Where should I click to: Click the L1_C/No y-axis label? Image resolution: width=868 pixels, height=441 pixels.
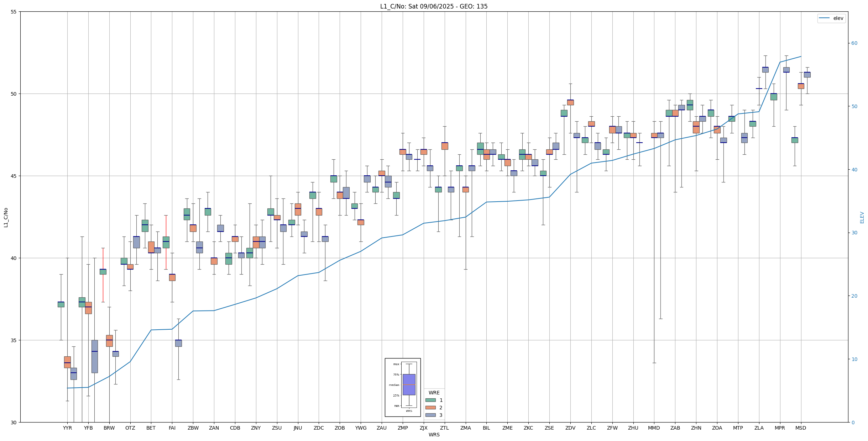point(6,217)
